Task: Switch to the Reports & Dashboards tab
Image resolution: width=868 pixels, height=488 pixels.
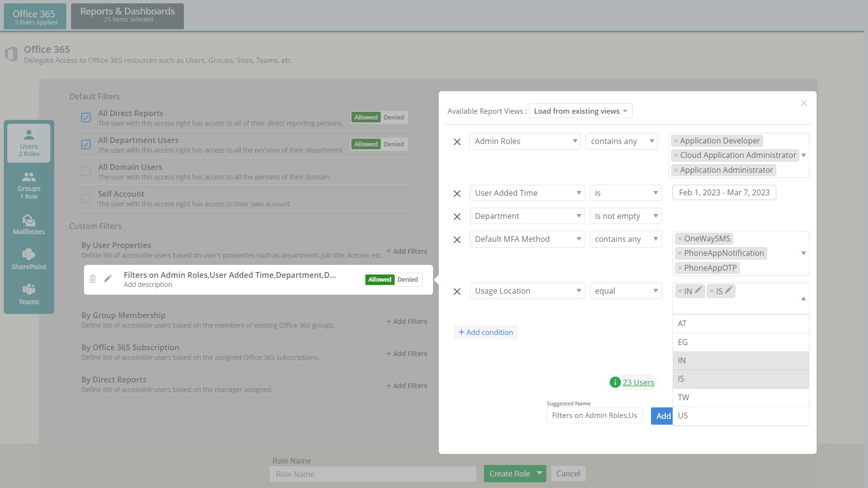Action: click(x=127, y=16)
